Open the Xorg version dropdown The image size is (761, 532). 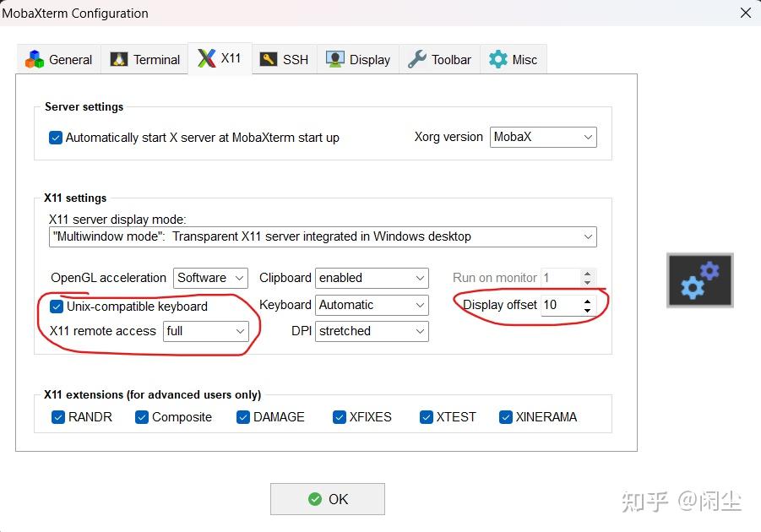click(543, 137)
